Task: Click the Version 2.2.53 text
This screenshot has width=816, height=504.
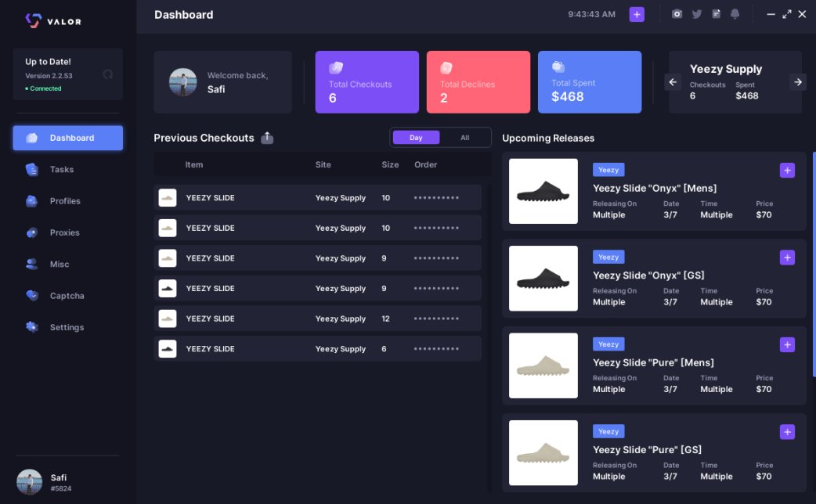Action: point(49,75)
